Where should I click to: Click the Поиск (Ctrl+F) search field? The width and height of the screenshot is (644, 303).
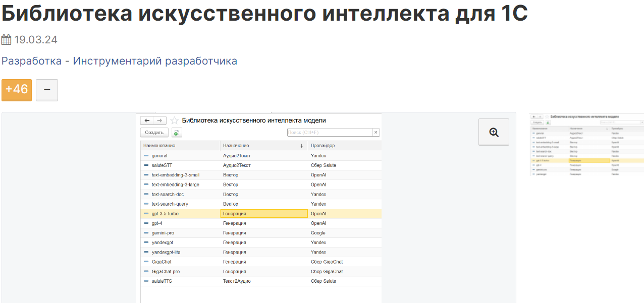329,133
